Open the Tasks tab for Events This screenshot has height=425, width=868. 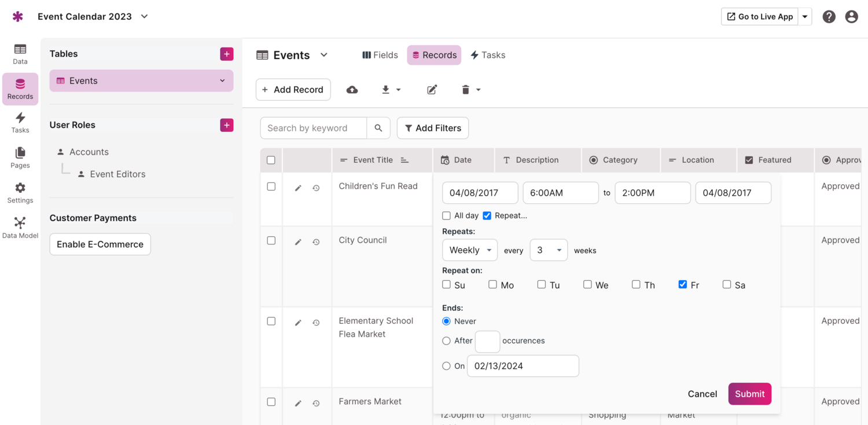click(488, 54)
